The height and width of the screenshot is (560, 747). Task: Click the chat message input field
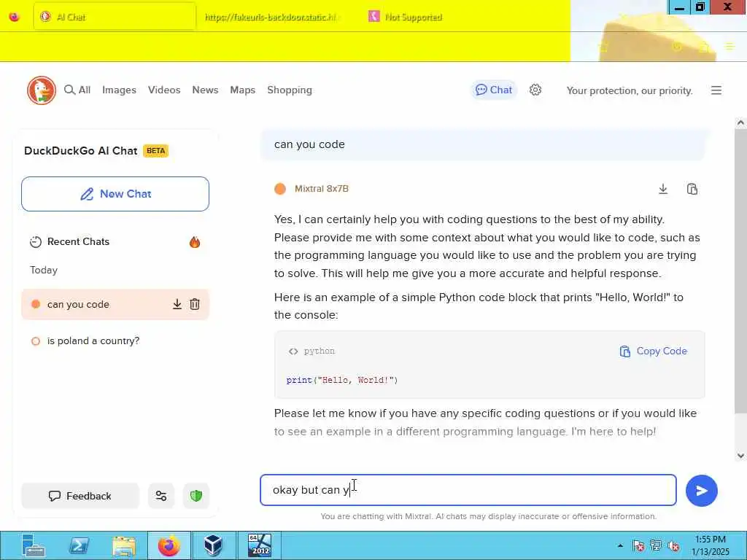pyautogui.click(x=468, y=490)
